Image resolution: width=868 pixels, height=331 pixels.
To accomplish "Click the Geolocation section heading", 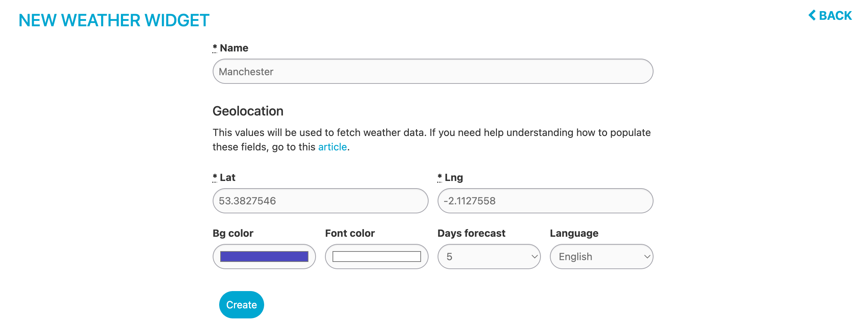I will [x=248, y=111].
